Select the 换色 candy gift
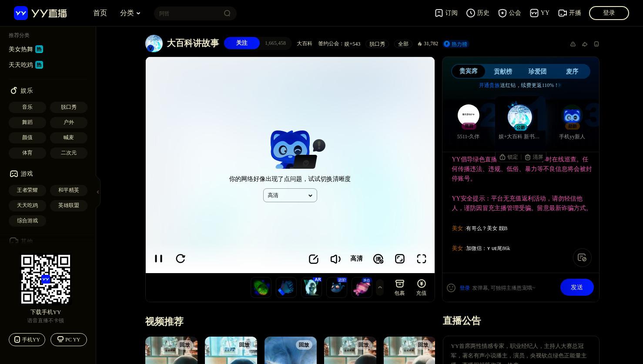Screen dimensions: 643x364 [362, 287]
